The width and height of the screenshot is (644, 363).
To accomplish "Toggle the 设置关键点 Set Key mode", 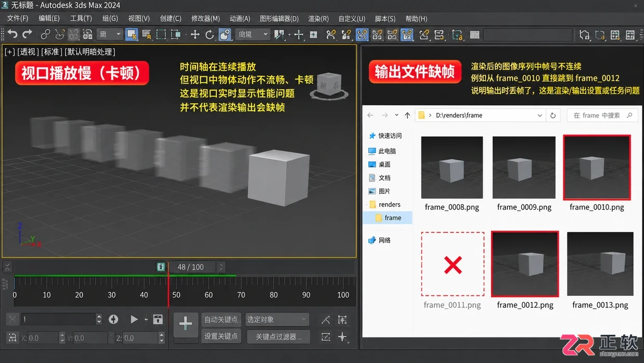I will click(x=221, y=336).
